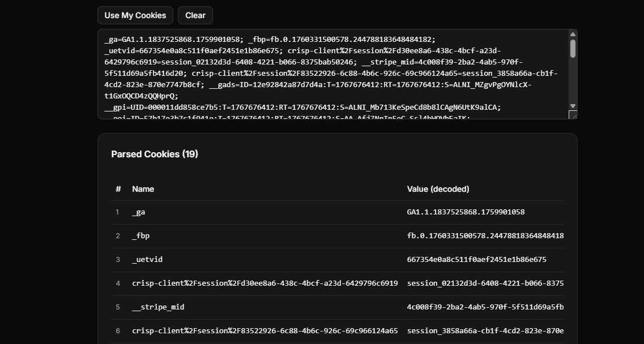Screen dimensions: 644x344
Task: Click row number 5 in the cookie table
Action: click(x=118, y=307)
